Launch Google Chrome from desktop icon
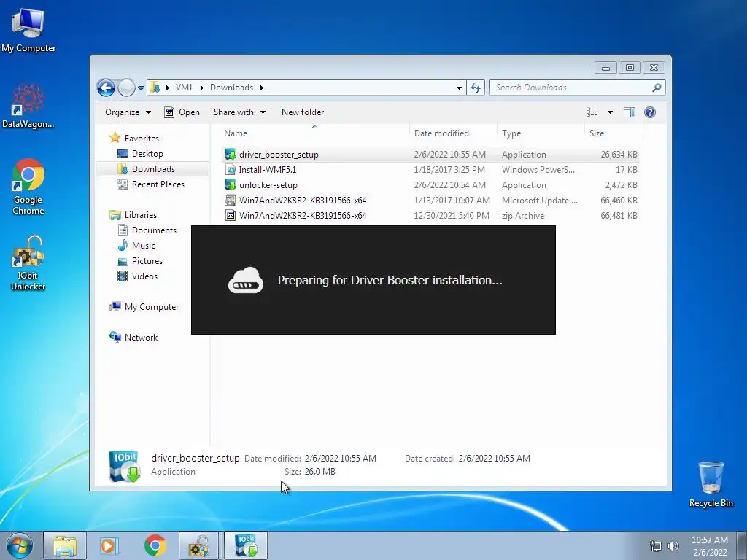Image resolution: width=747 pixels, height=560 pixels. [x=28, y=186]
